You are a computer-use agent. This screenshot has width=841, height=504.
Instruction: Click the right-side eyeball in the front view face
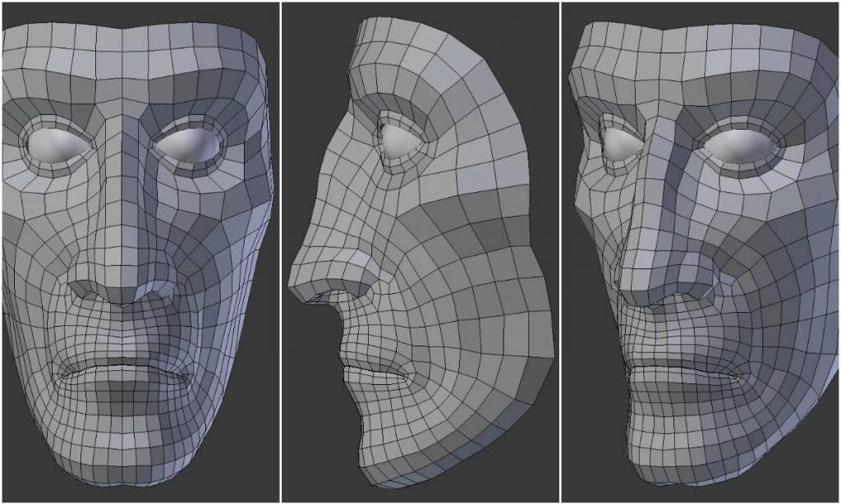click(x=189, y=145)
